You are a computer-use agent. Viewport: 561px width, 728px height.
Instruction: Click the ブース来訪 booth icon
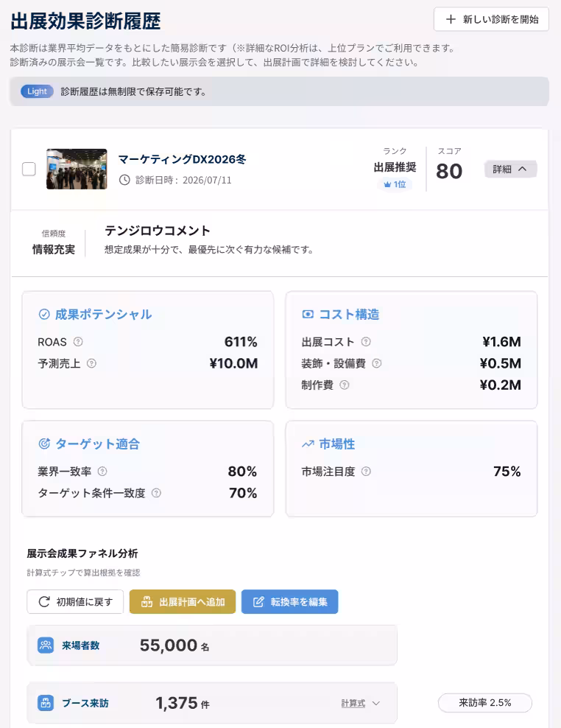(x=46, y=703)
